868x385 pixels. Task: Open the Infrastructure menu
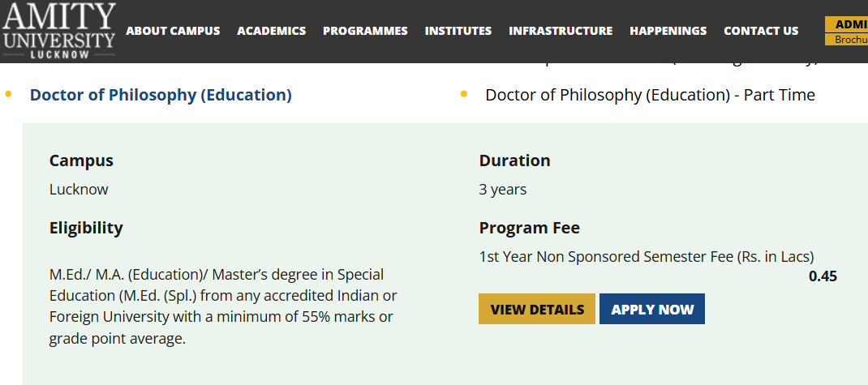pos(561,31)
